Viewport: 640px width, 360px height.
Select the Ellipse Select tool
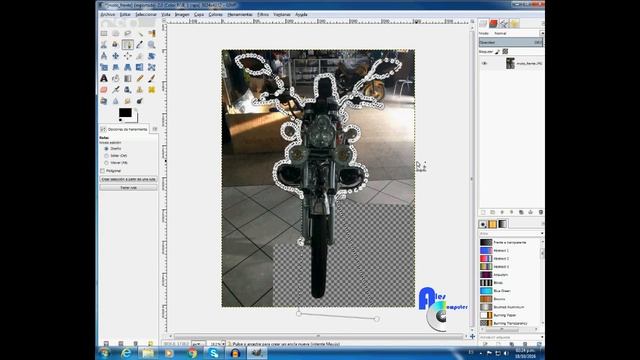point(116,33)
